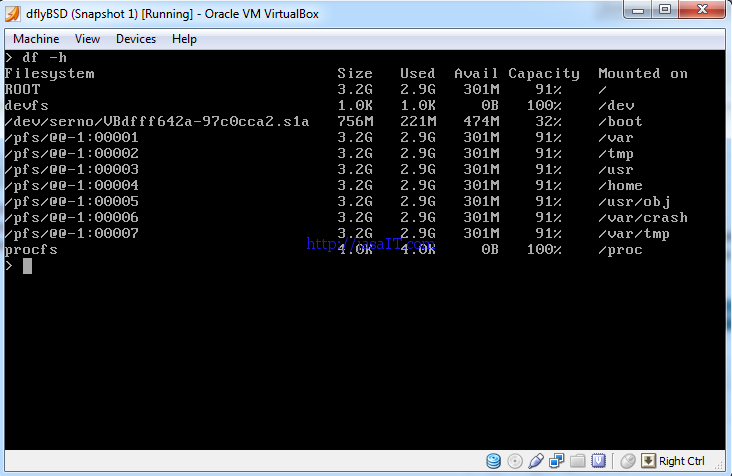This screenshot has height=476, width=732.
Task: Click the /pfs/@@-1:00005 entry
Action: (72, 201)
